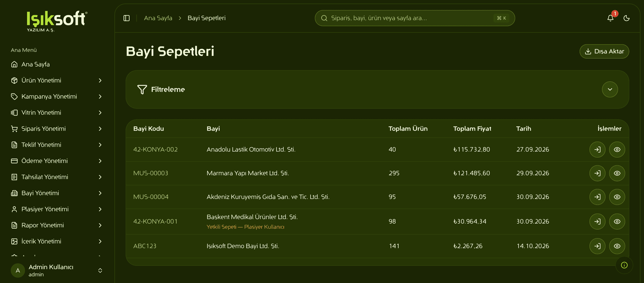This screenshot has width=644, height=283.
Task: Click Toplam Fiyat column header
Action: click(x=472, y=129)
